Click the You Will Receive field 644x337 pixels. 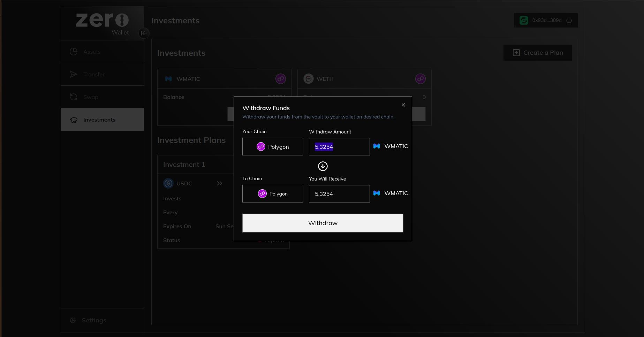(x=339, y=194)
